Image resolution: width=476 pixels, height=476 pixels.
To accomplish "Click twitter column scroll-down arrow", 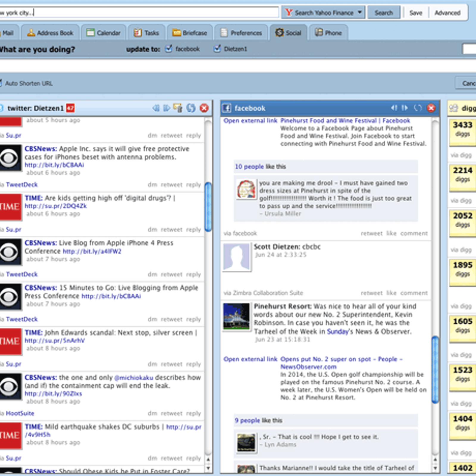I will pos(208,468).
